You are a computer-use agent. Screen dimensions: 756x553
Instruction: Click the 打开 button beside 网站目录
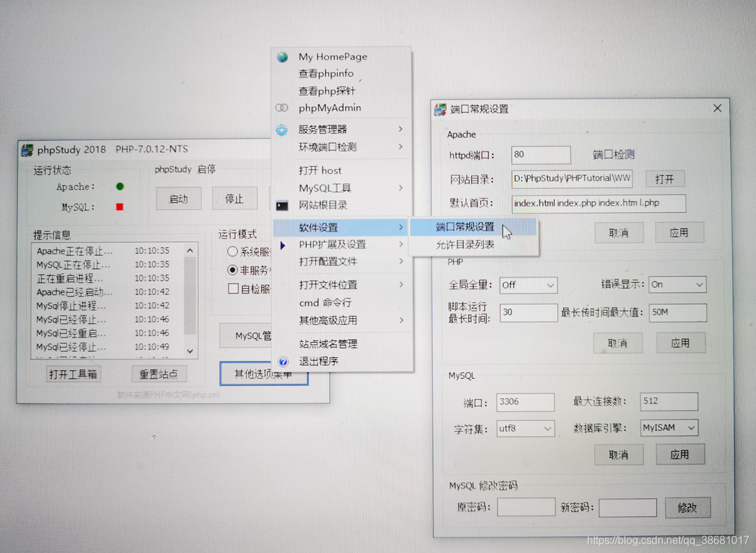[x=665, y=178]
